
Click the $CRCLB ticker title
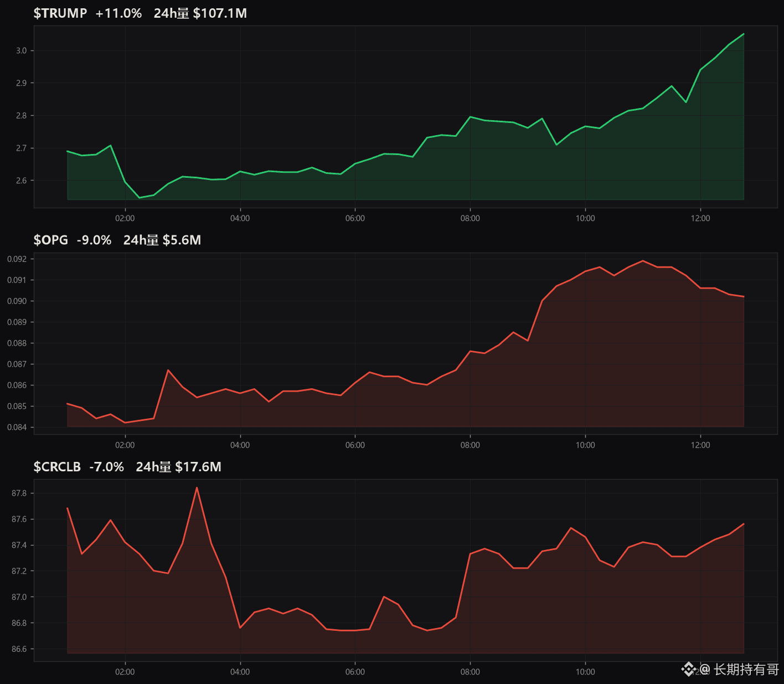click(57, 467)
